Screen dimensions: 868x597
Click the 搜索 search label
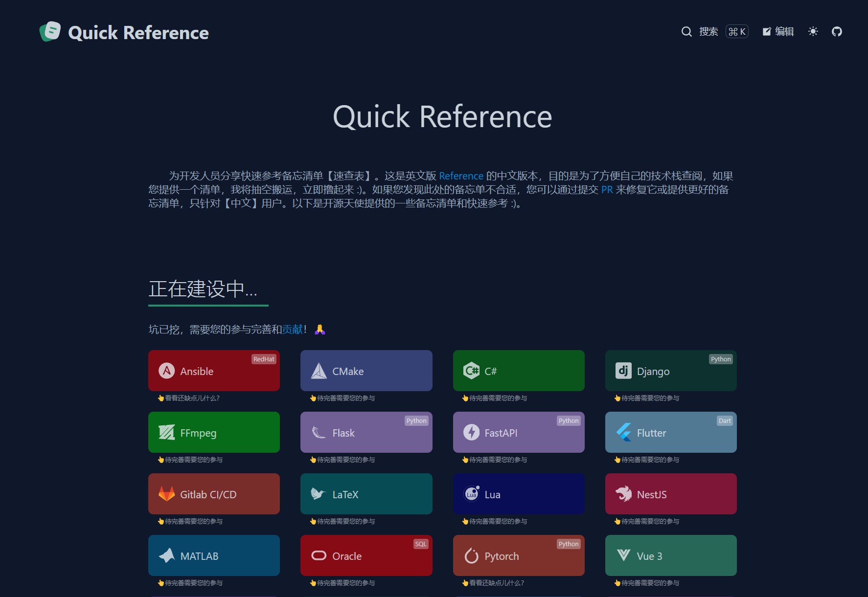click(x=708, y=32)
